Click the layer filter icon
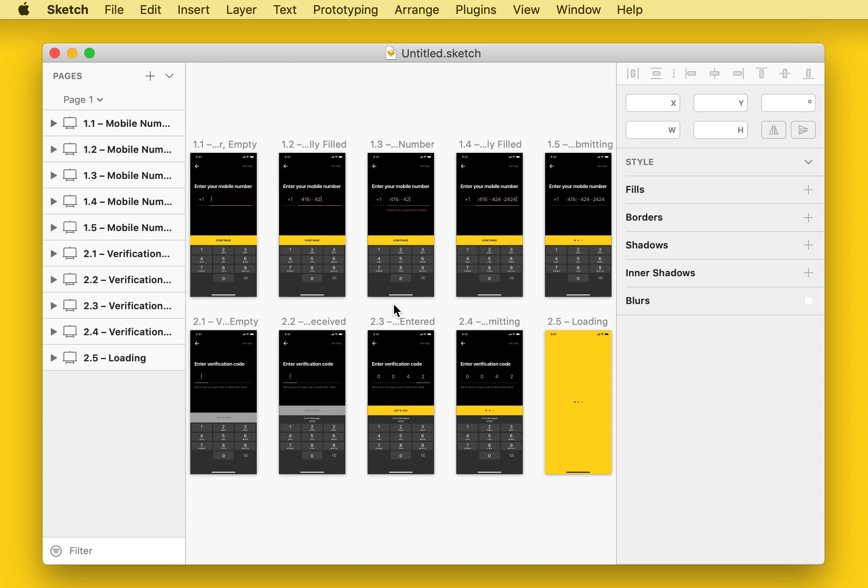Image resolution: width=868 pixels, height=588 pixels. click(x=56, y=551)
